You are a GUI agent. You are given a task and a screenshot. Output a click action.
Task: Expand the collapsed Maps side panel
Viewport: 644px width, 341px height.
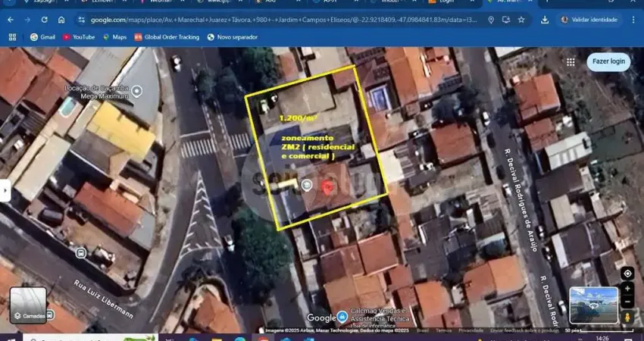(5, 191)
